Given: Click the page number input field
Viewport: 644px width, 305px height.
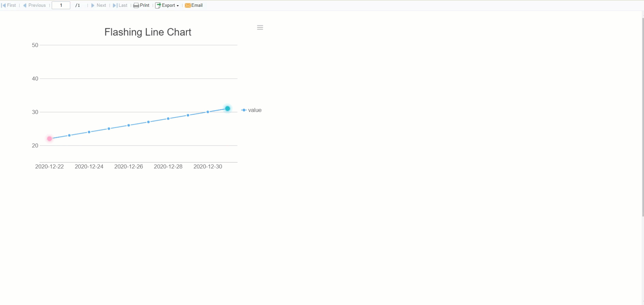Looking at the screenshot, I should pos(61,5).
